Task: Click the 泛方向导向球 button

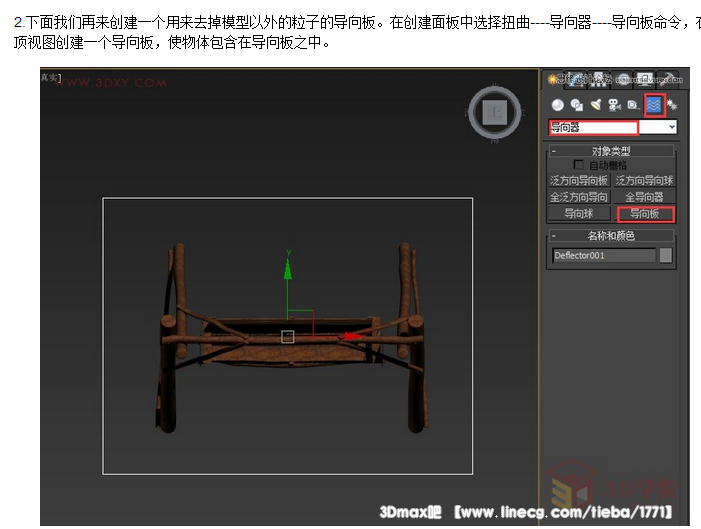Action: coord(644,181)
